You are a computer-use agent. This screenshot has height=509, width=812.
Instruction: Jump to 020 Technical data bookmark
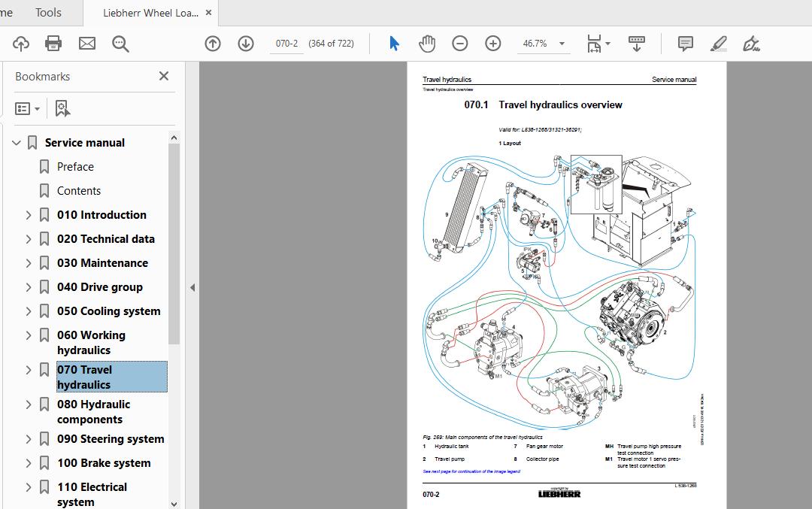pyautogui.click(x=106, y=238)
